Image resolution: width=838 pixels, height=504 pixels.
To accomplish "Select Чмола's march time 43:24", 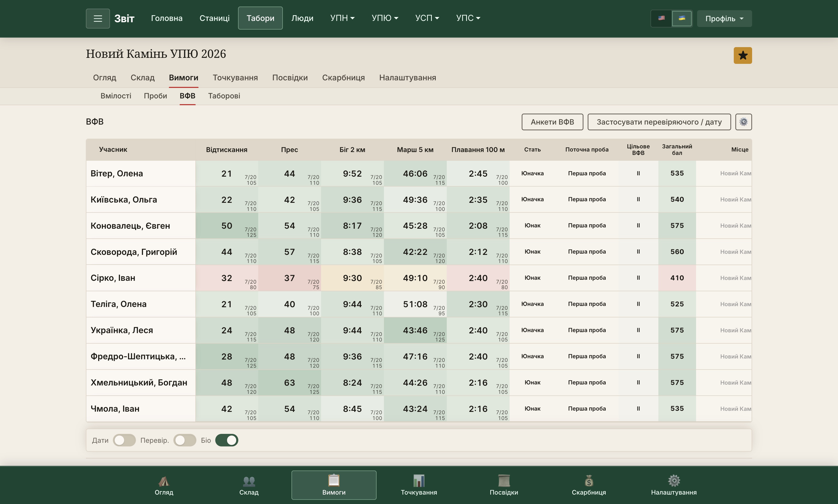I will pyautogui.click(x=415, y=409).
